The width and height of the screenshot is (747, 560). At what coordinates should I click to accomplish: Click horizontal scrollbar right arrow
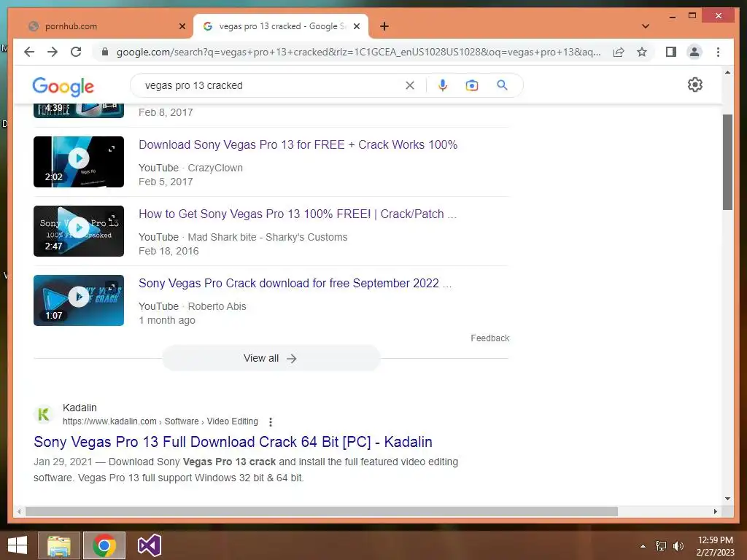point(715,511)
